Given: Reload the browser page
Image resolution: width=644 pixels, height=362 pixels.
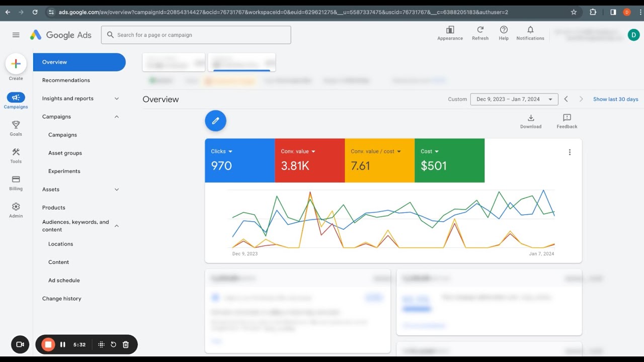Looking at the screenshot, I should (35, 12).
